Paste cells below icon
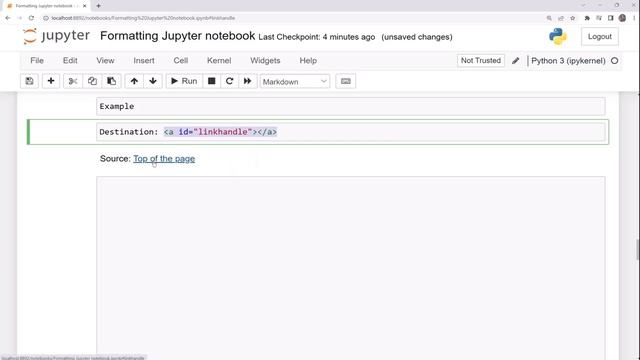The height and width of the screenshot is (360, 640). point(111,81)
